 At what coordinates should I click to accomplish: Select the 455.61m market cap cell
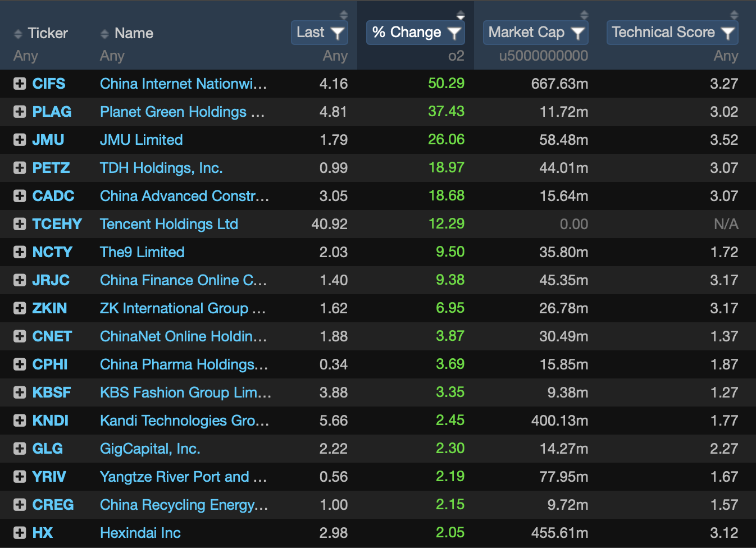point(560,533)
